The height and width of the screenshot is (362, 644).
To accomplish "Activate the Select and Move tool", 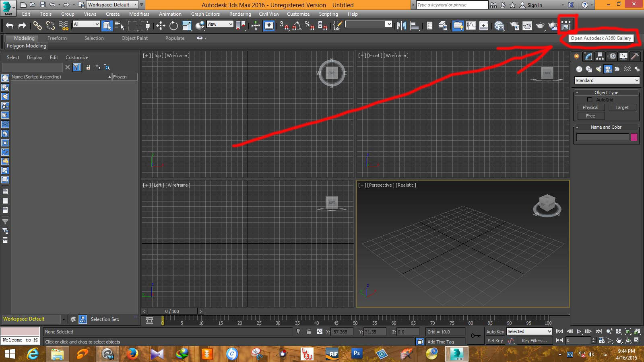I will (x=161, y=26).
